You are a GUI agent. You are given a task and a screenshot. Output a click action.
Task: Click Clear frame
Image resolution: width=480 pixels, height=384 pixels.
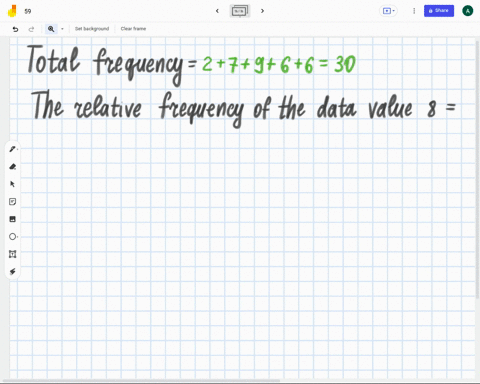[x=133, y=29]
